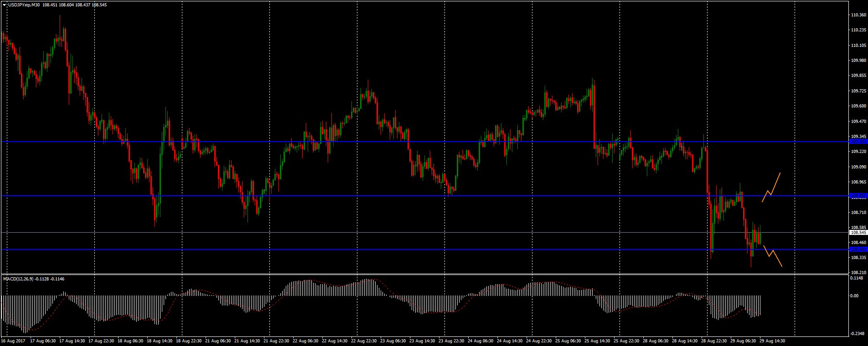Click the 0.00 level on MACD scale
This screenshot has width=868, height=346.
coord(854,295)
